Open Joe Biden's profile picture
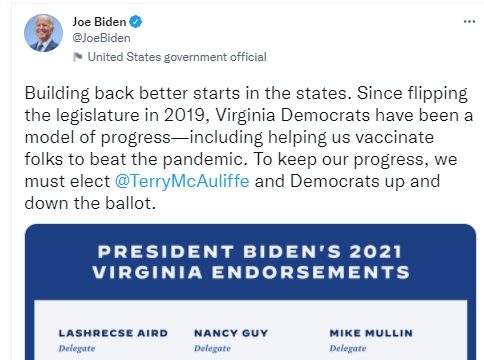The width and height of the screenshot is (484, 360). pos(43,33)
